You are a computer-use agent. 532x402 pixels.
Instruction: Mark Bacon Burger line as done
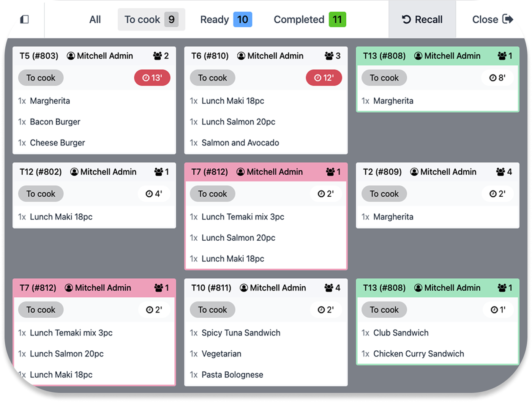(x=55, y=122)
